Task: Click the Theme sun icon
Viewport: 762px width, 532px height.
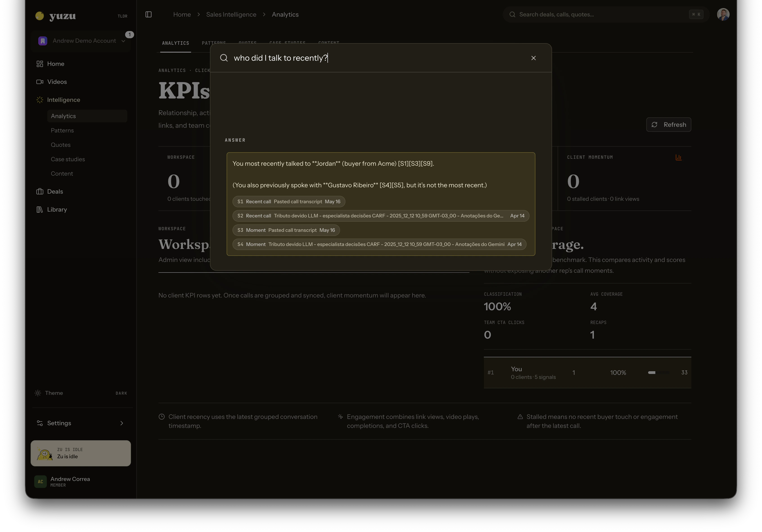Action: (x=38, y=393)
